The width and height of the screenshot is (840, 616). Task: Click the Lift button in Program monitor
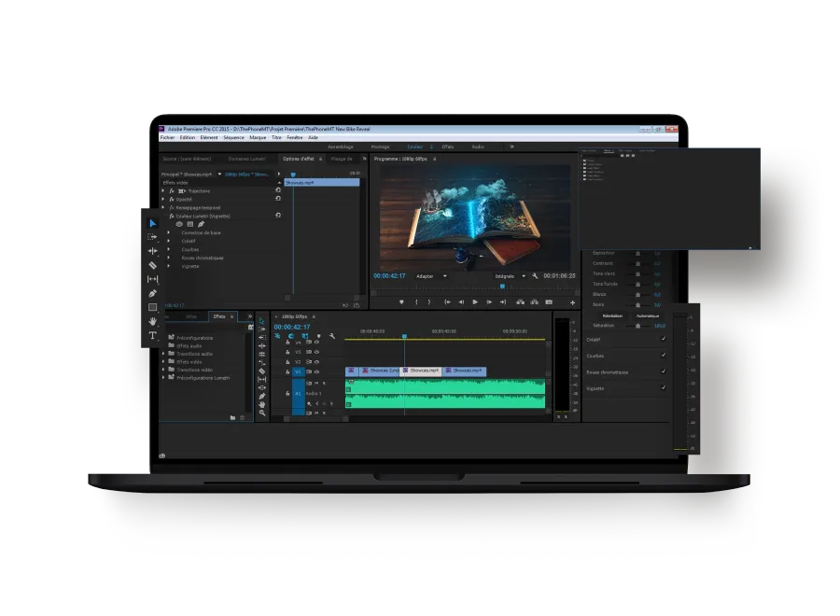pyautogui.click(x=520, y=302)
